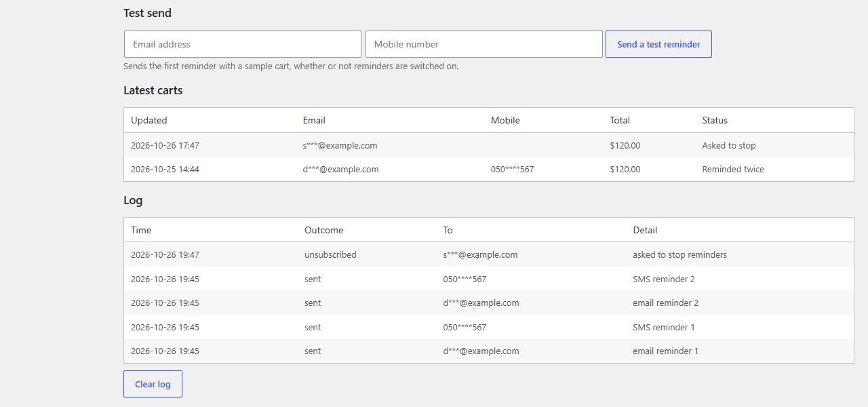This screenshot has height=407, width=868.
Task: Clear the log with the Clear log button
Action: click(x=153, y=384)
